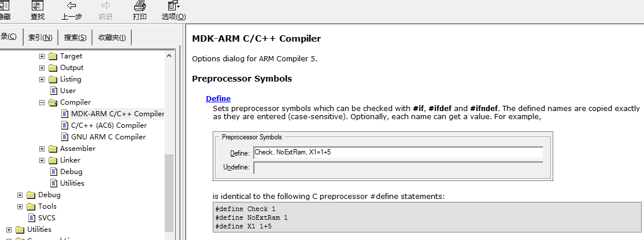Click the 查找 (Find) toolbar icon
The image size is (644, 240).
38,6
